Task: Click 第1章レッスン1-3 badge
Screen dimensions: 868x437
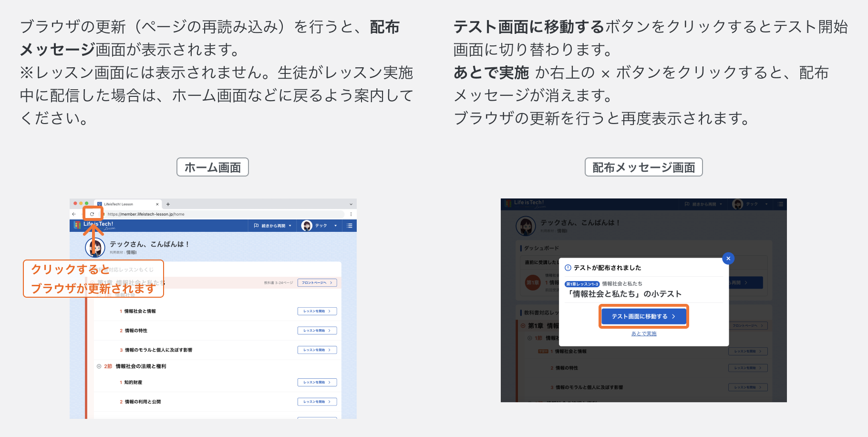Action: (582, 284)
